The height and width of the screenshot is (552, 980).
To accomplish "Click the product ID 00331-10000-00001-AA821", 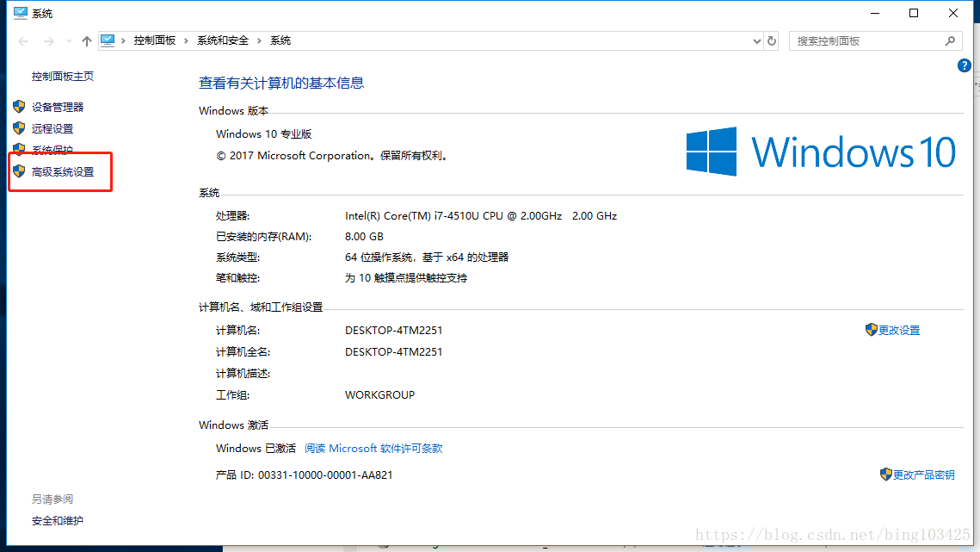I will pos(325,475).
